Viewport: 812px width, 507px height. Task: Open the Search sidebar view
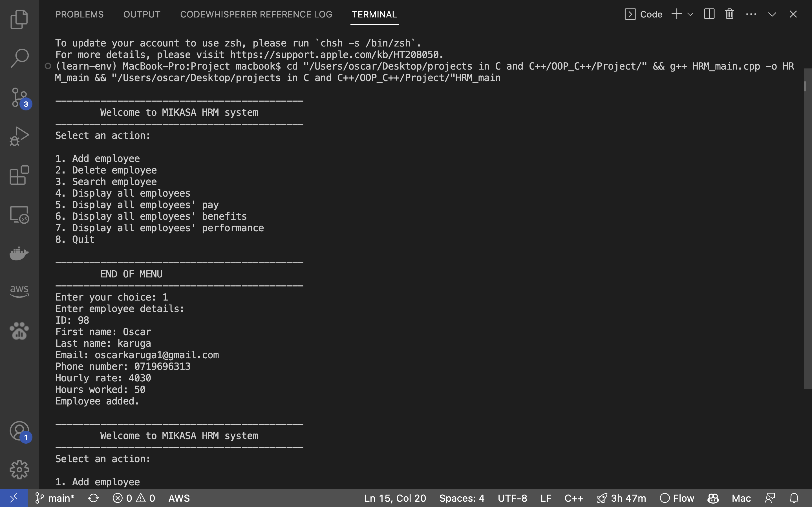[19, 58]
